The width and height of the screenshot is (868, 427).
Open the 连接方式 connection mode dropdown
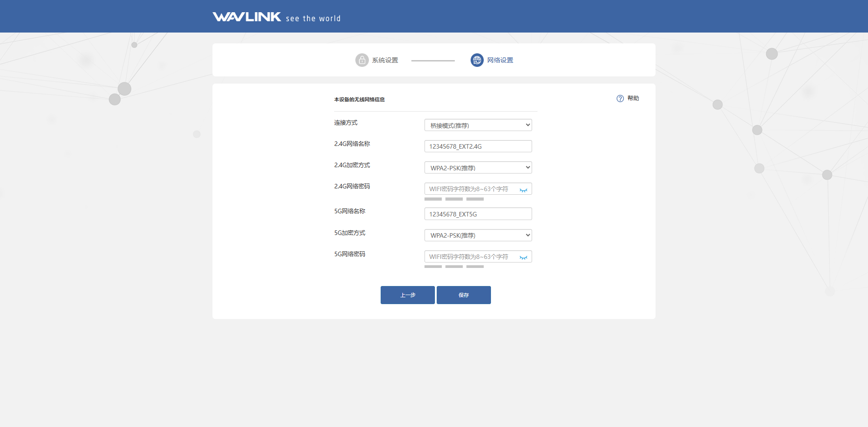pos(478,125)
